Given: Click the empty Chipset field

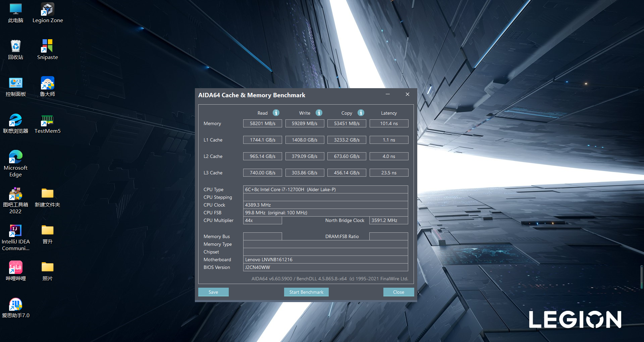Looking at the screenshot, I should (x=325, y=252).
